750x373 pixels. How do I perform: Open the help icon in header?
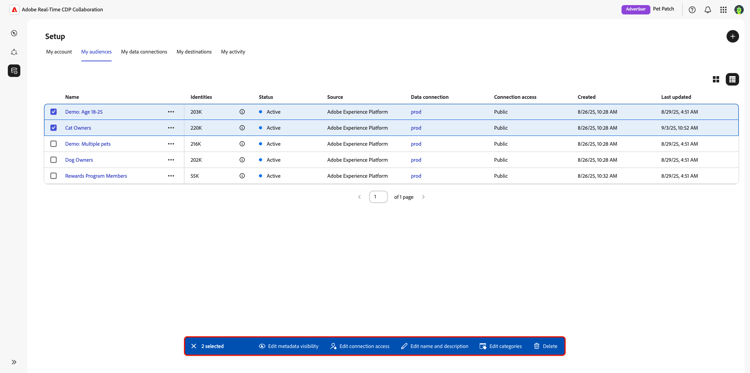click(692, 10)
